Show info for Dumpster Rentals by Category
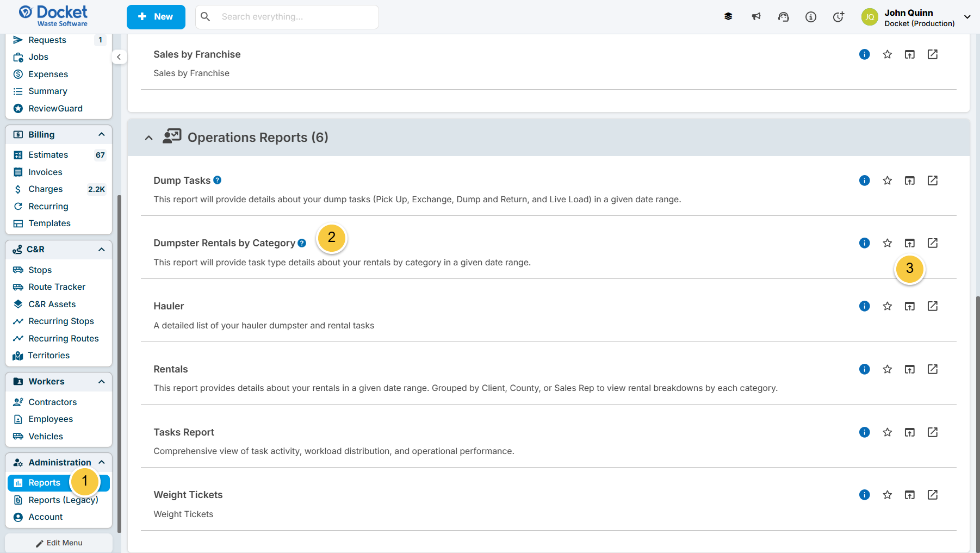This screenshot has height=553, width=980. tap(865, 243)
